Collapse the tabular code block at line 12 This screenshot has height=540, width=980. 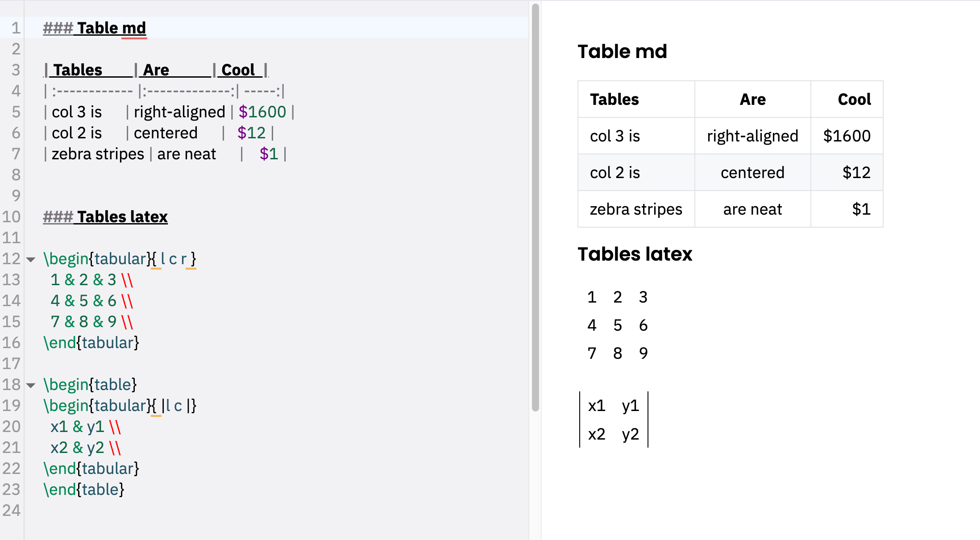coord(29,259)
